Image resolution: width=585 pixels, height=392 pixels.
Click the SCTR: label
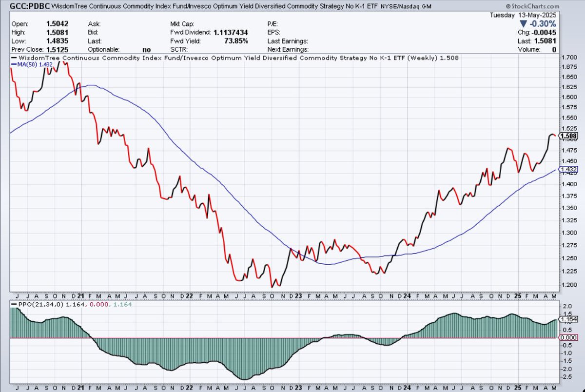(178, 50)
